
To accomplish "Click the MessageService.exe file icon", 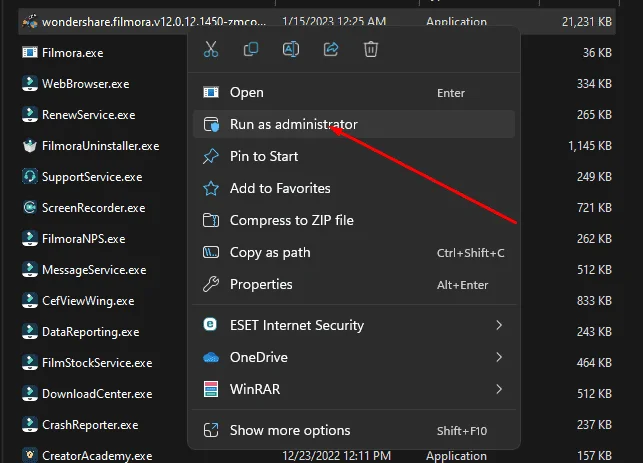I will coord(30,270).
